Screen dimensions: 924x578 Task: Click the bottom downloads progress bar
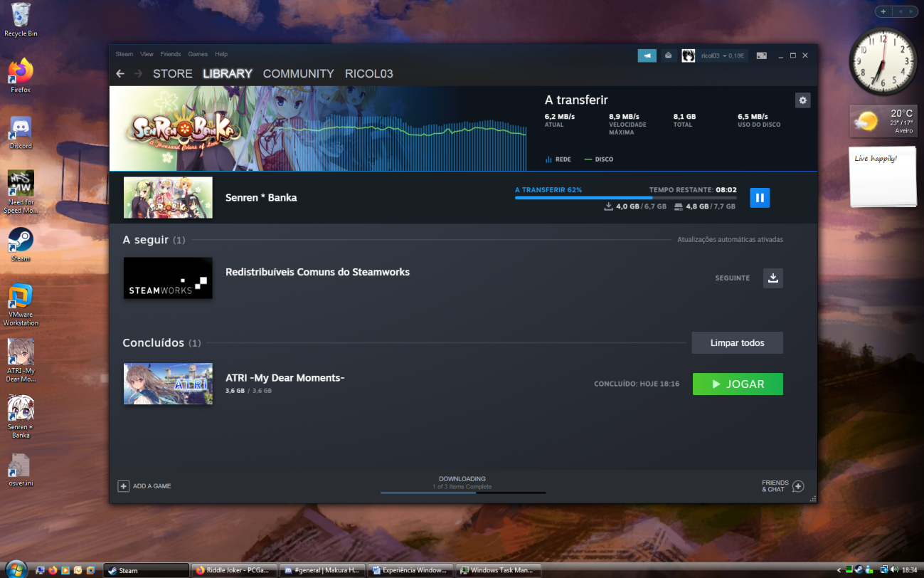pos(463,493)
